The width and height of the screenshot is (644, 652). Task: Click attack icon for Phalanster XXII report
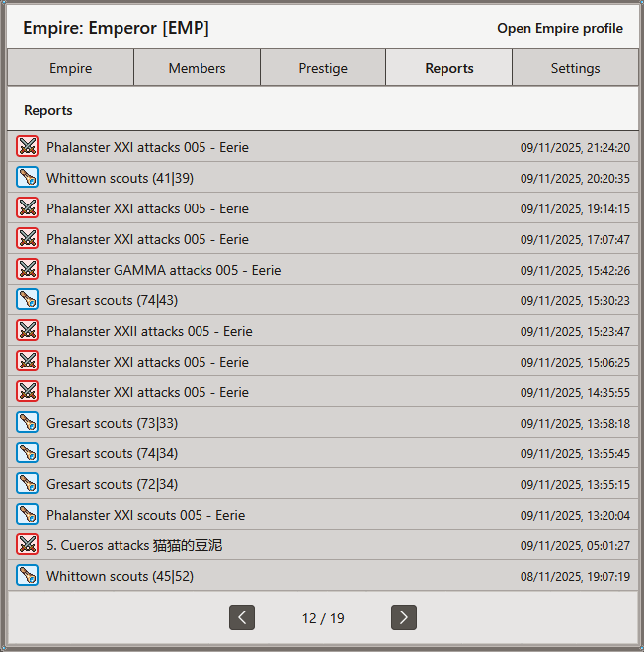[x=28, y=330]
